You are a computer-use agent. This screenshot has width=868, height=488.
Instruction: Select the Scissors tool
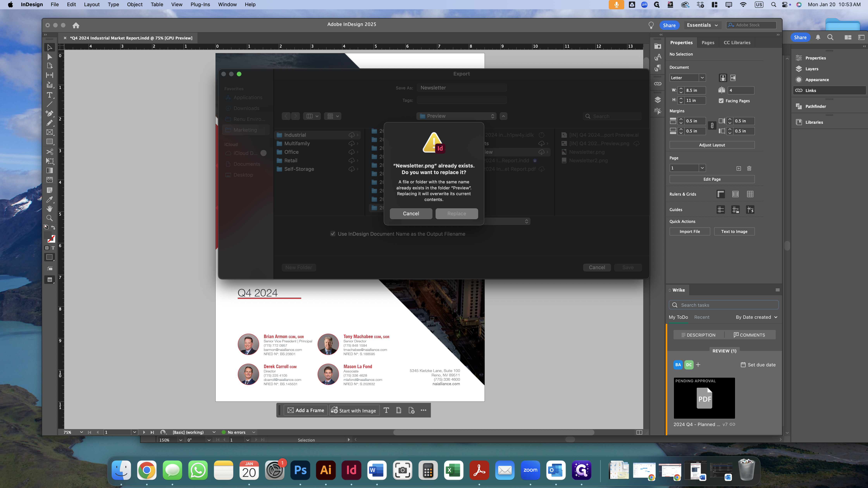click(x=50, y=152)
